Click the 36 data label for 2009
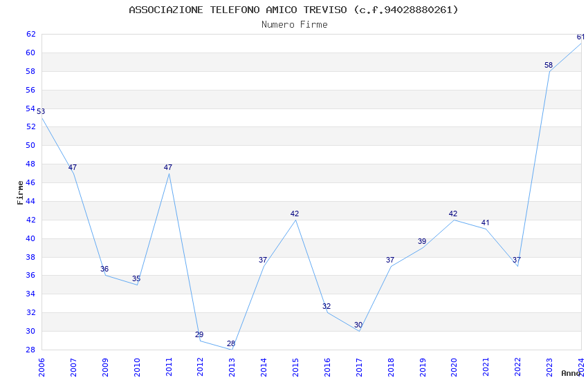 (104, 269)
